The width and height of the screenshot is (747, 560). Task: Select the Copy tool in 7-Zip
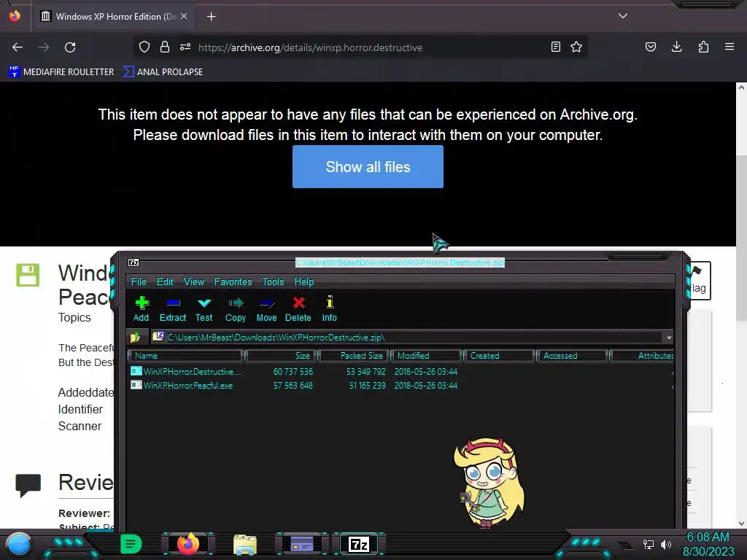(x=236, y=309)
